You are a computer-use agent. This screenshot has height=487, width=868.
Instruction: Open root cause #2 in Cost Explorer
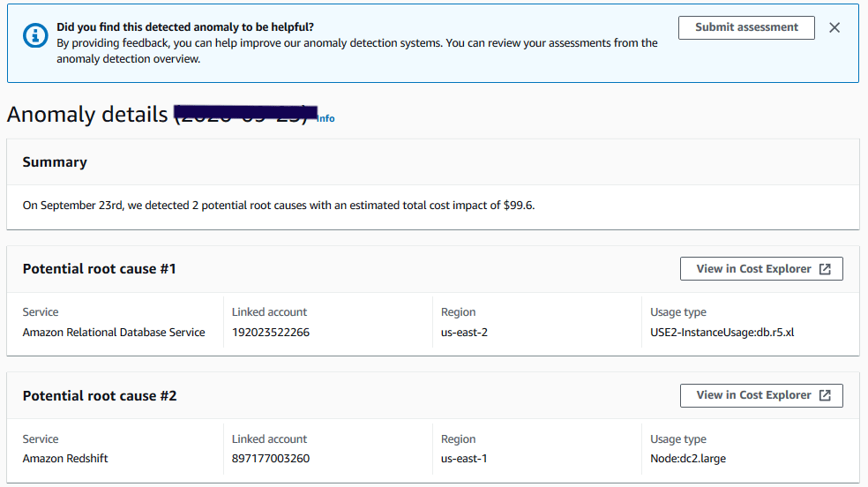(761, 395)
